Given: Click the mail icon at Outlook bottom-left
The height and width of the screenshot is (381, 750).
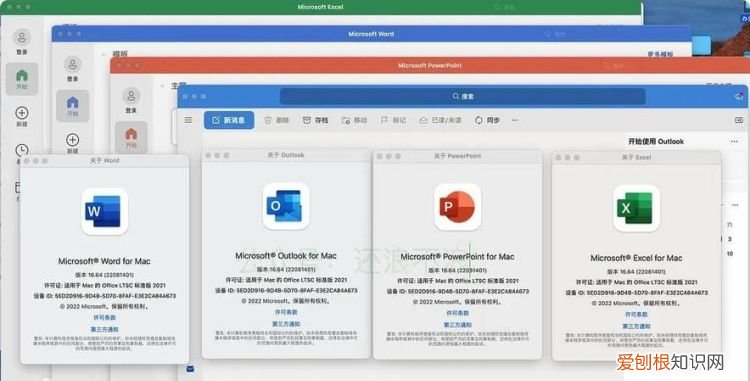Looking at the screenshot, I should (x=190, y=369).
